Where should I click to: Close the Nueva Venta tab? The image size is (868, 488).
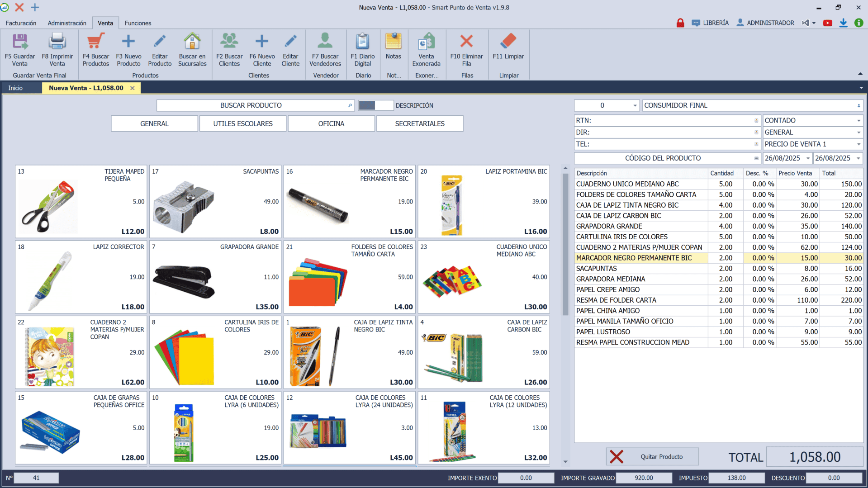(133, 88)
